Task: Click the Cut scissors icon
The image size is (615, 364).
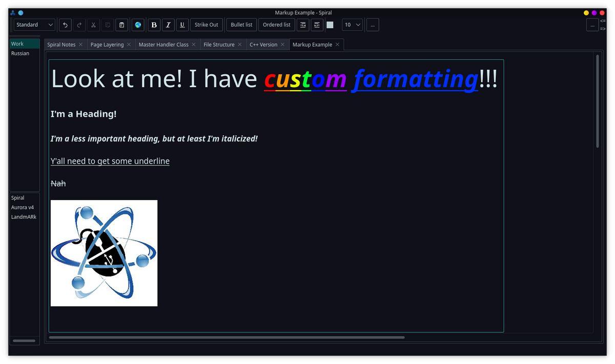Action: (93, 25)
